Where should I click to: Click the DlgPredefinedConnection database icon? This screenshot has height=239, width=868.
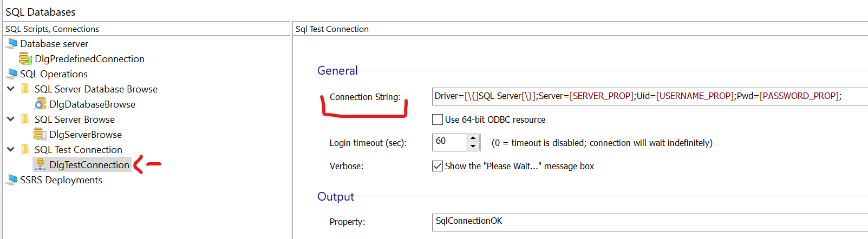coord(25,58)
